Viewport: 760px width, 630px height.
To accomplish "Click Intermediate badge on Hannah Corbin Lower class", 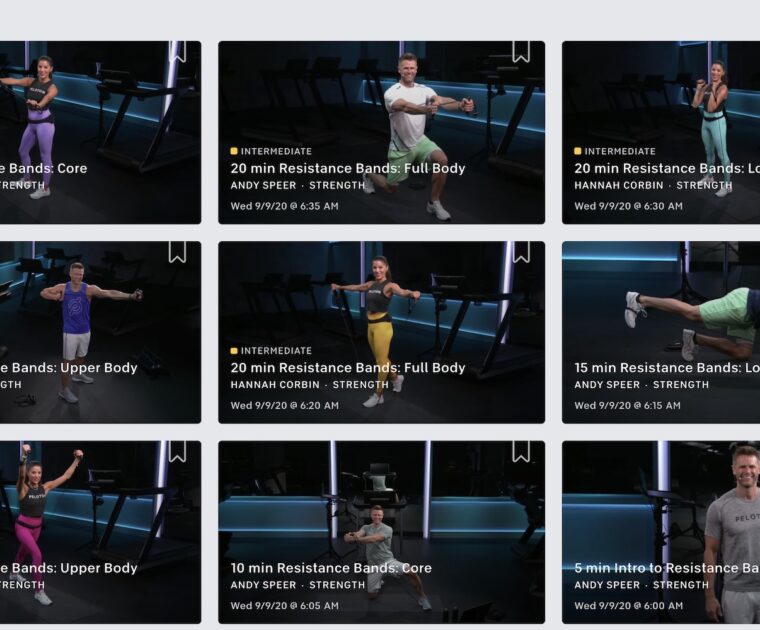I will click(615, 151).
